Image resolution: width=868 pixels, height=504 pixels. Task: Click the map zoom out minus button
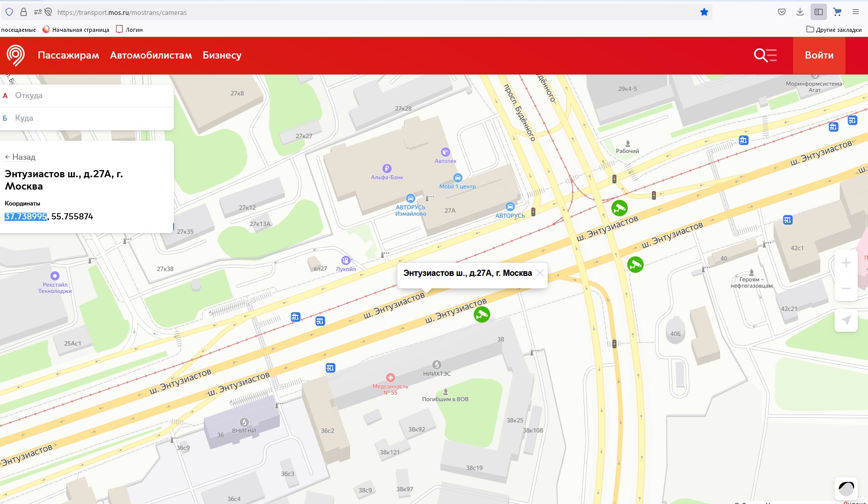pos(846,288)
